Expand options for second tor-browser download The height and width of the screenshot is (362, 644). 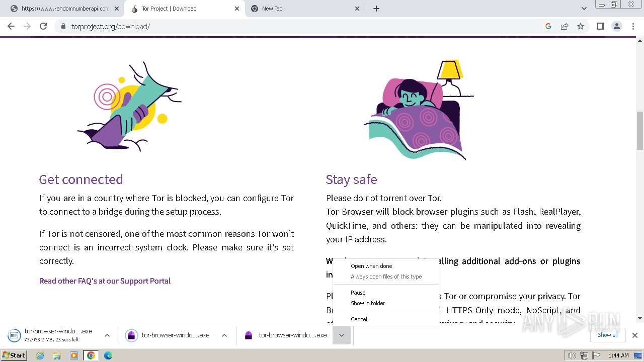coord(224,335)
